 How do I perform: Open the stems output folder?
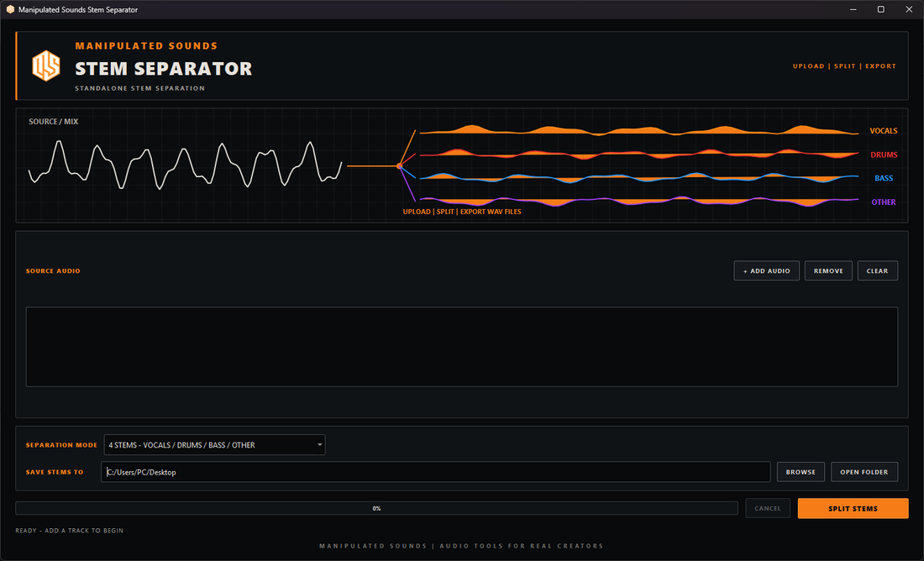tap(864, 472)
